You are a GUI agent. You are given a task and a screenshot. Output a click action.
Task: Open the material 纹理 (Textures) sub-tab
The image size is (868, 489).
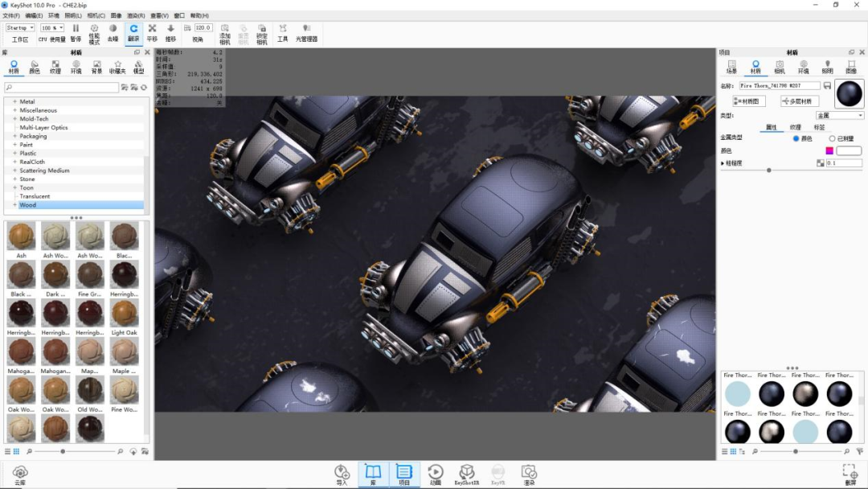[x=796, y=127]
